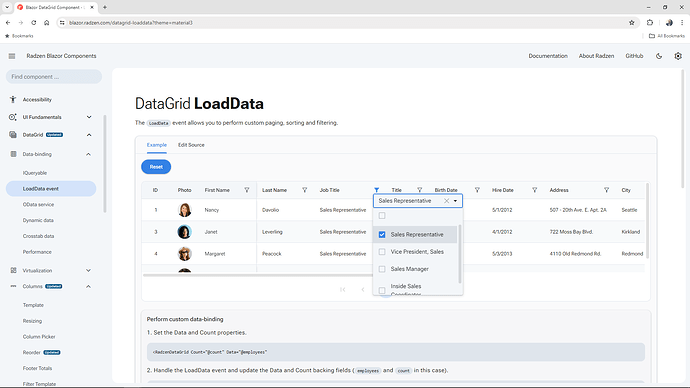Open Documentation link in header
Image resolution: width=690 pixels, height=388 pixels.
pyautogui.click(x=548, y=56)
